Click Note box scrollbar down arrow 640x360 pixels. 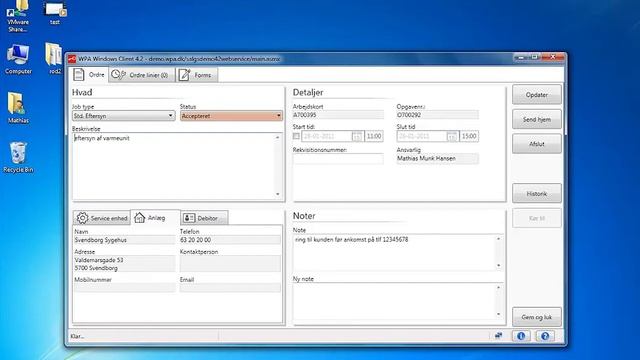(x=499, y=266)
